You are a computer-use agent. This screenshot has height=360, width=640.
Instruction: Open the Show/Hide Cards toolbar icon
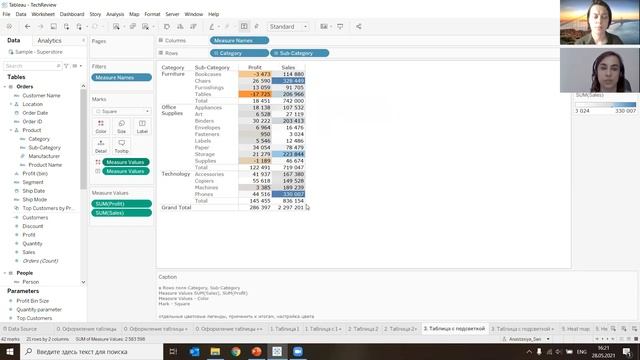324,27
